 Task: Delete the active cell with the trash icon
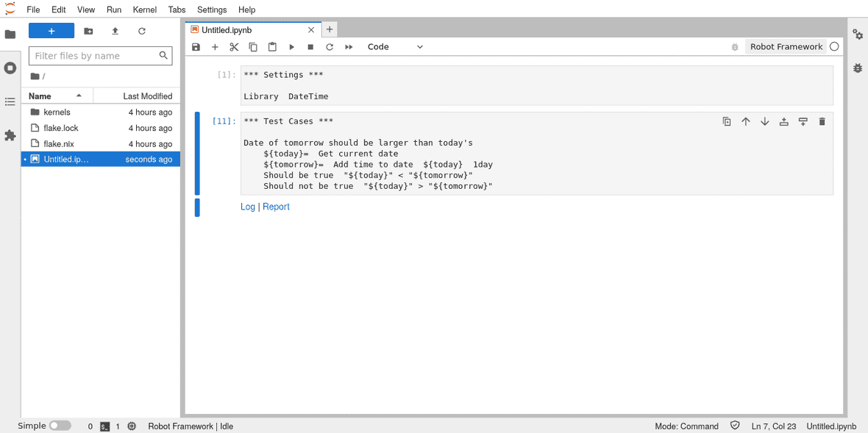pos(822,122)
